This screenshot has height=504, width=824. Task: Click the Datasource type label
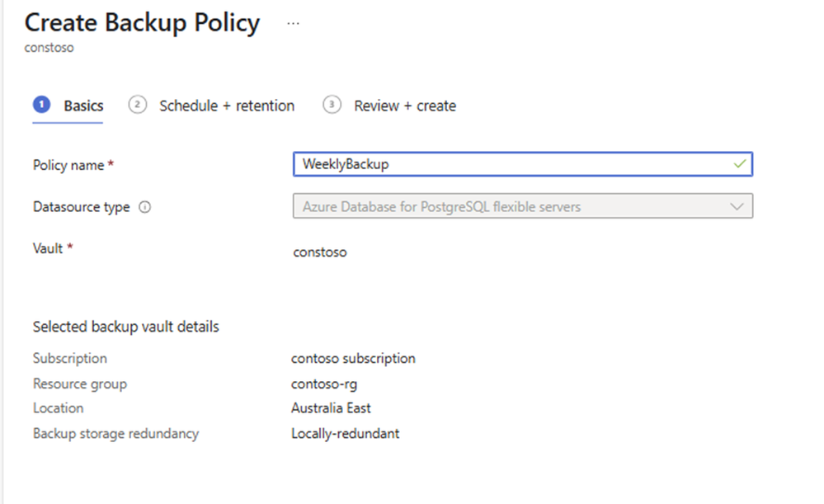pyautogui.click(x=82, y=207)
